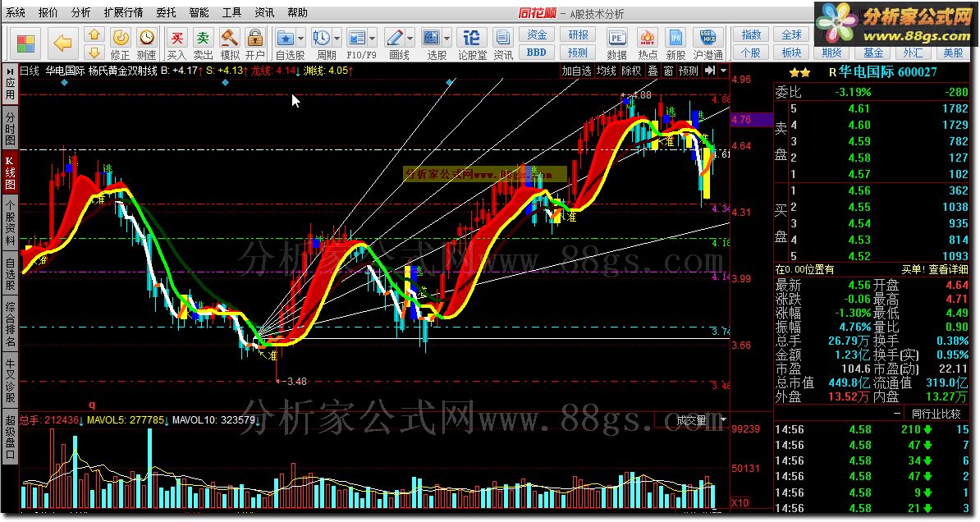Open the 选股 stock screener icon
This screenshot has width=980, height=522.
coord(431,38)
